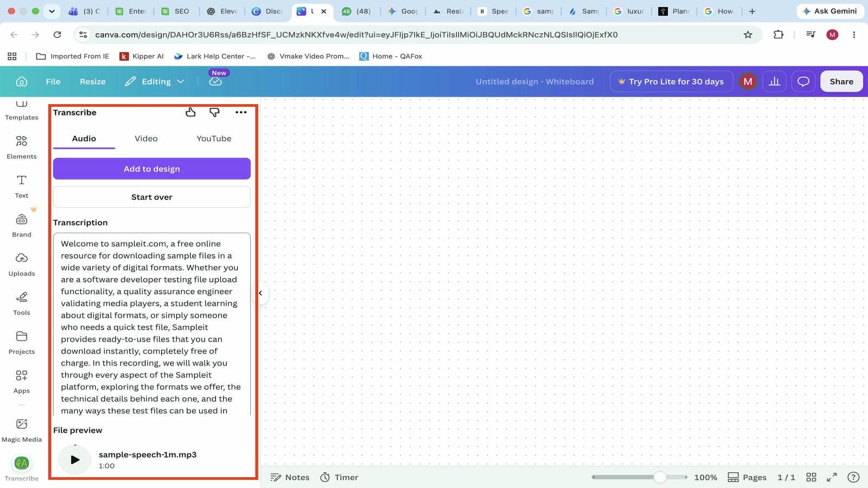868x488 pixels.
Task: Open the Chrome extensions puzzle icon
Action: (x=778, y=35)
